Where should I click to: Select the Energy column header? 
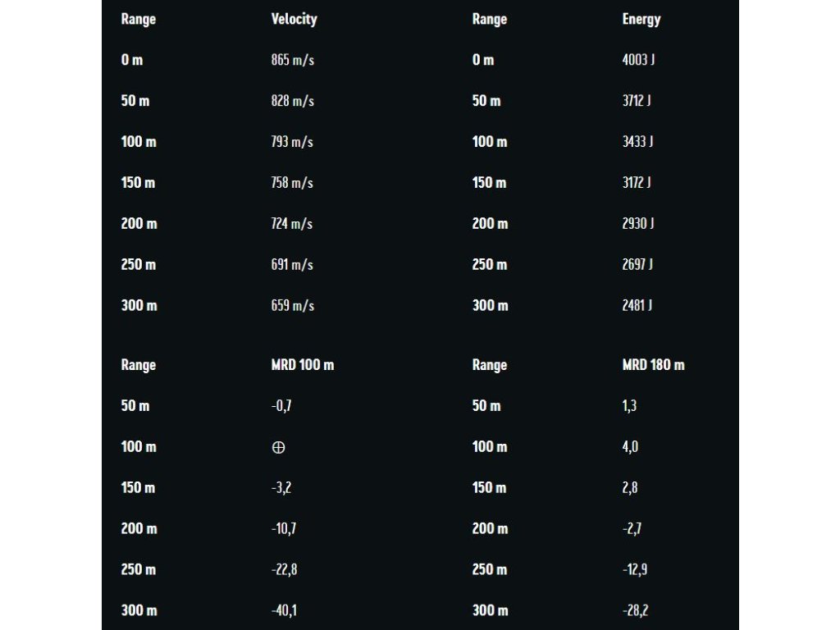[x=641, y=20]
